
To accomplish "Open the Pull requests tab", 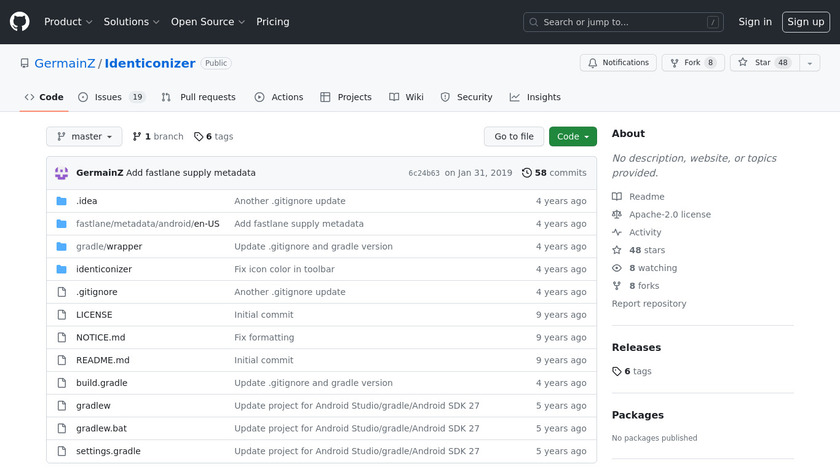I will [198, 97].
